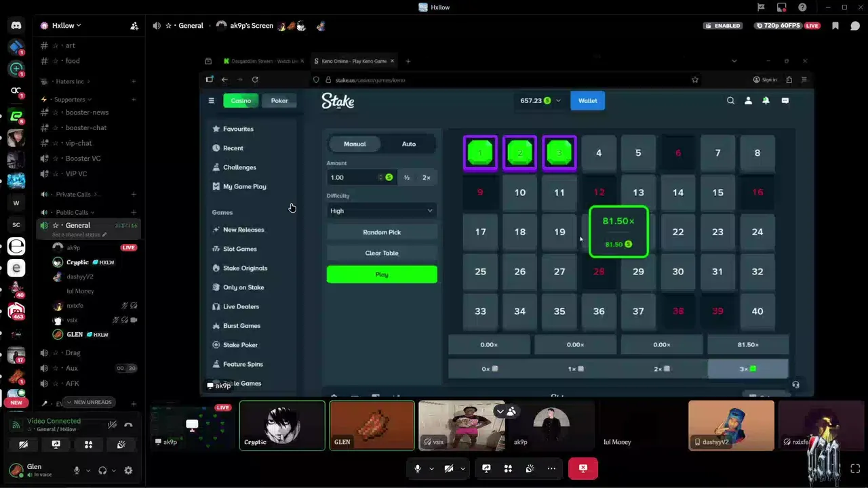
Task: Select the Casino tab
Action: coord(241,100)
